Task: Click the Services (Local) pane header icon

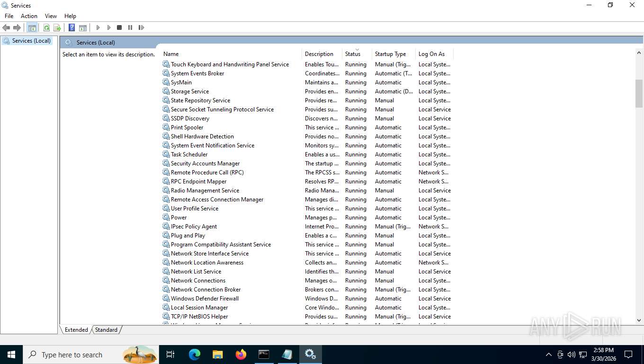Action: point(69,43)
